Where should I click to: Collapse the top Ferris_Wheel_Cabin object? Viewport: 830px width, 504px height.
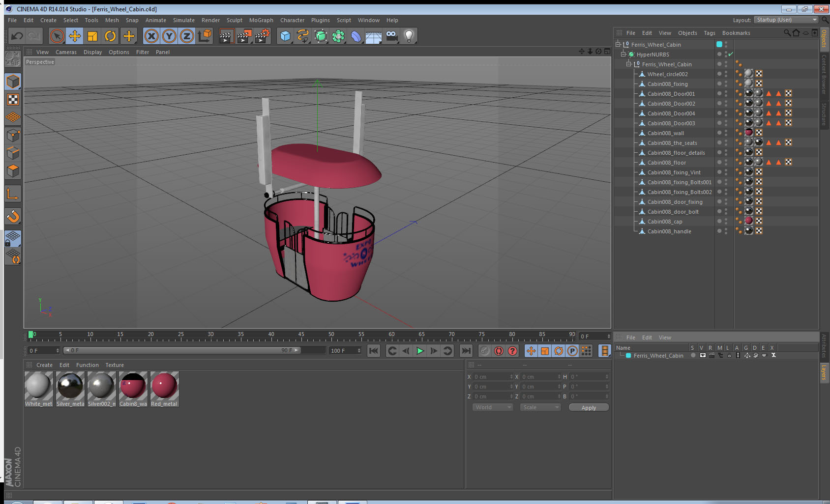click(619, 44)
